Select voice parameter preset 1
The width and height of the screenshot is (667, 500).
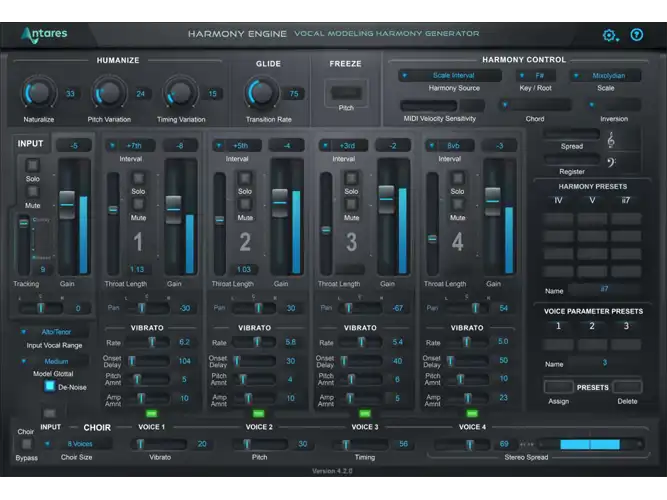tap(558, 344)
